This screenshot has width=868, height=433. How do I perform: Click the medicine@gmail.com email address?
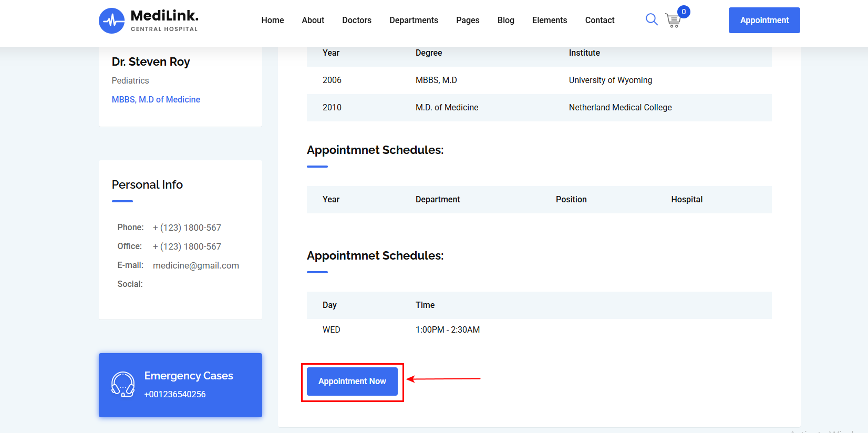pyautogui.click(x=196, y=265)
